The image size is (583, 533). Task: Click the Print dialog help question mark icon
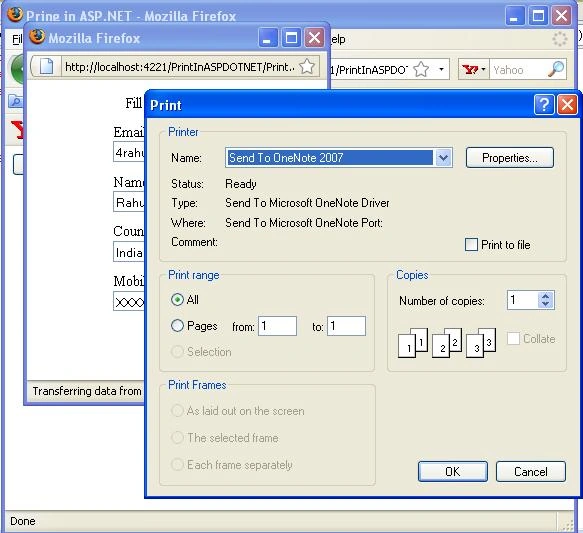point(544,104)
